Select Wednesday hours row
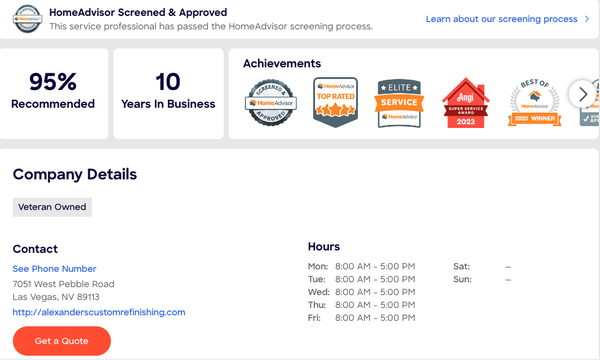 coord(362,292)
